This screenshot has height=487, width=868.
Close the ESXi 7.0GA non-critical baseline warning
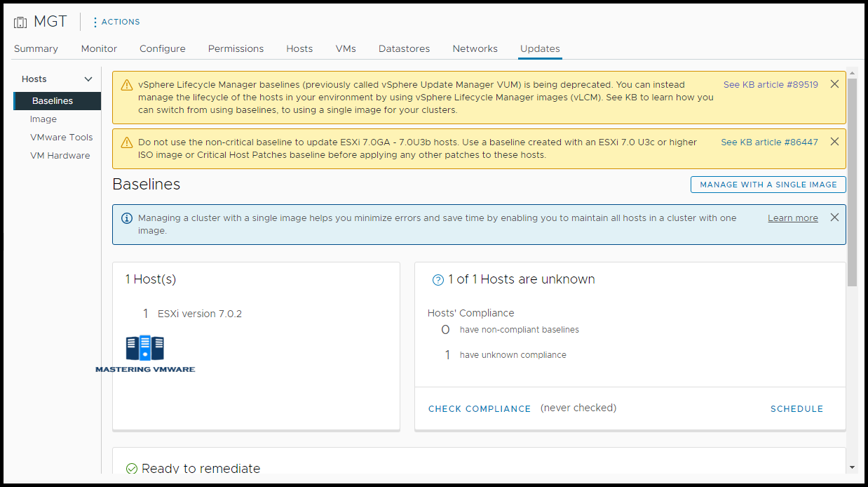click(834, 142)
